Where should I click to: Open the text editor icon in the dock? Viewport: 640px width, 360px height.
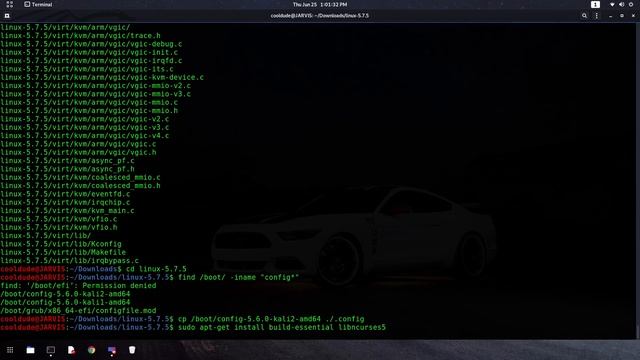pyautogui.click(x=71, y=350)
